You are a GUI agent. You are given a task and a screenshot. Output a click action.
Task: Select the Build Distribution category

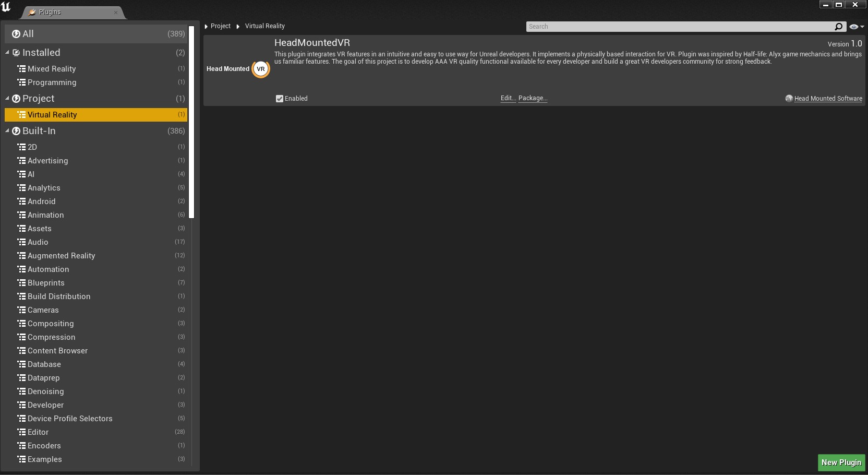[96, 296]
